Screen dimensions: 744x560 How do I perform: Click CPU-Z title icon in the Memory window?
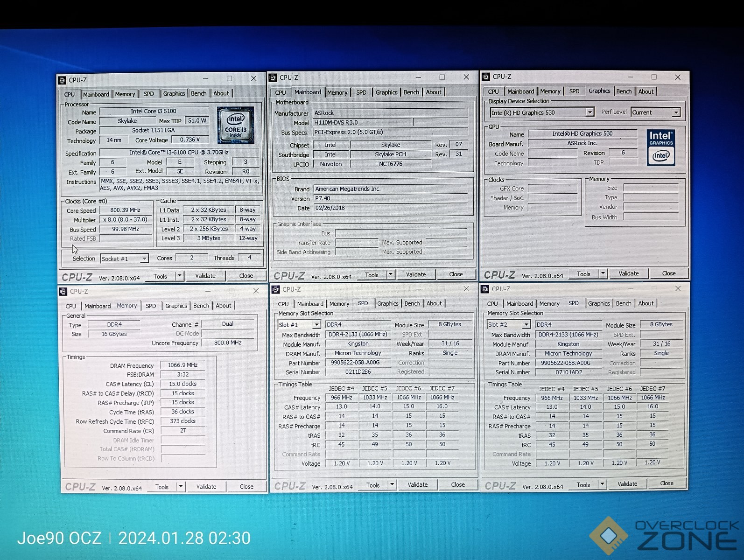[x=63, y=291]
